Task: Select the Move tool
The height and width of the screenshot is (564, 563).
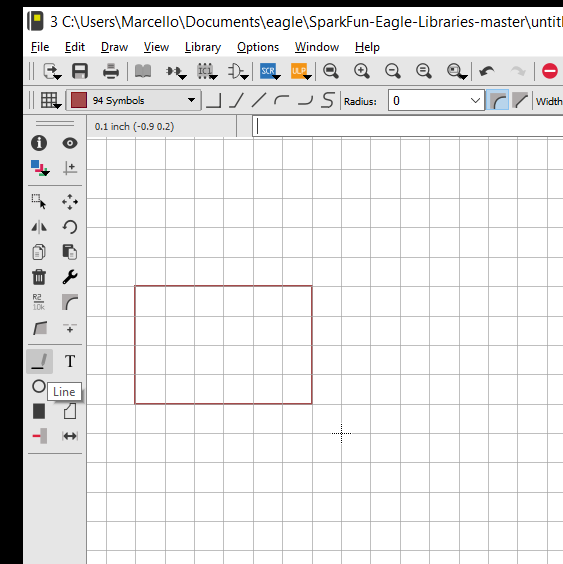Action: coord(70,202)
